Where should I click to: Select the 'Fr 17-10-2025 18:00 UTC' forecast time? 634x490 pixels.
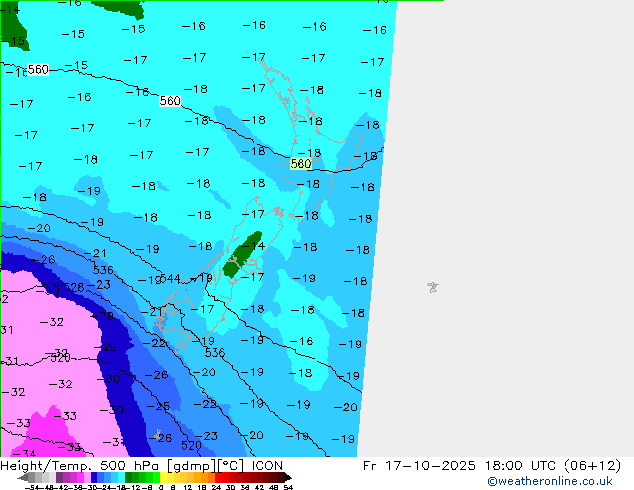pos(461,466)
